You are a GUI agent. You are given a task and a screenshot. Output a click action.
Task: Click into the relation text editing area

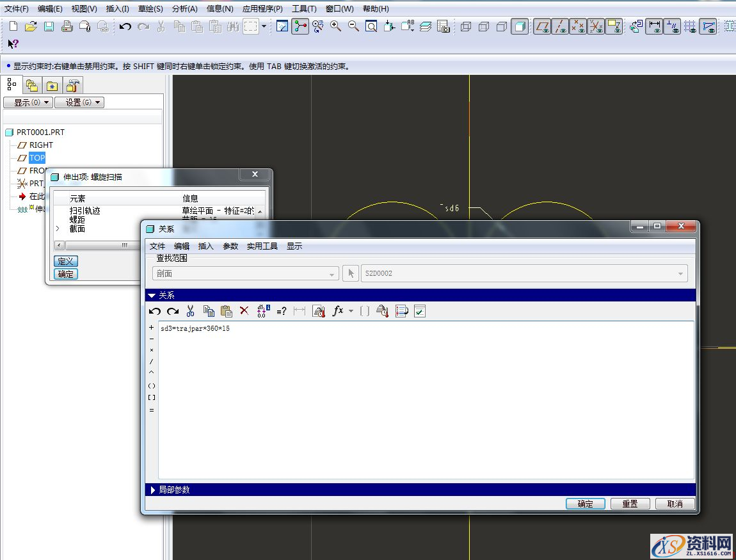[422, 397]
